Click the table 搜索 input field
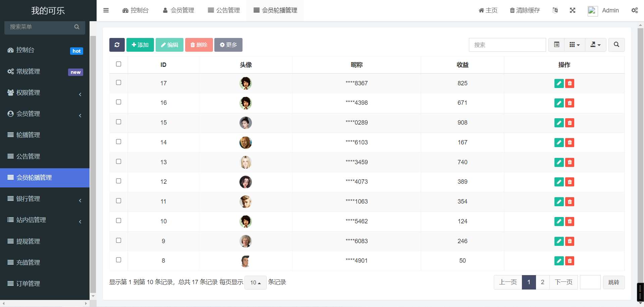This screenshot has width=644, height=307. coord(507,45)
